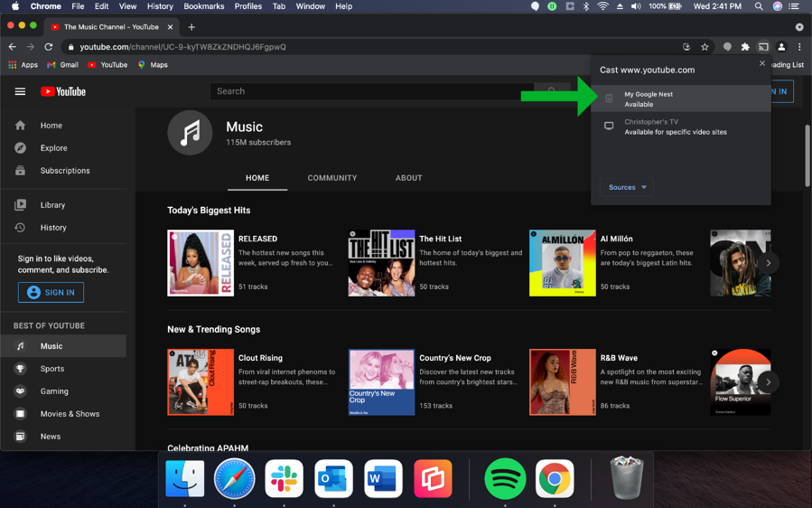Cast to My Google Nest
Image resolution: width=812 pixels, height=508 pixels.
coord(680,99)
